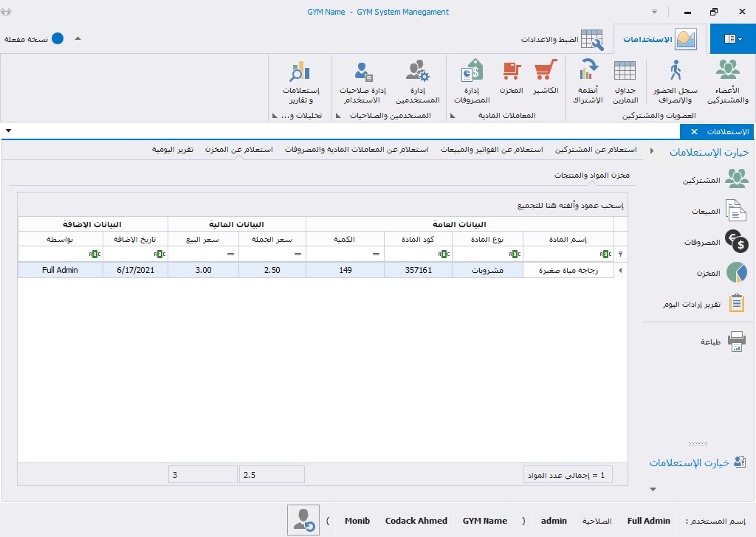Open استعلام عن الفواتير والمبيعات tab
This screenshot has height=537, width=756.
point(491,149)
